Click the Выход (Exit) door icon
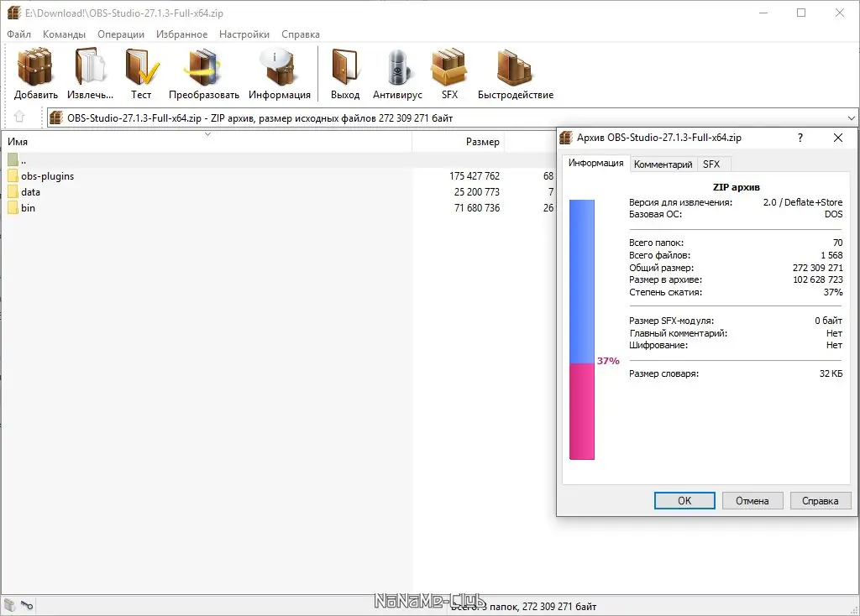 coord(345,67)
